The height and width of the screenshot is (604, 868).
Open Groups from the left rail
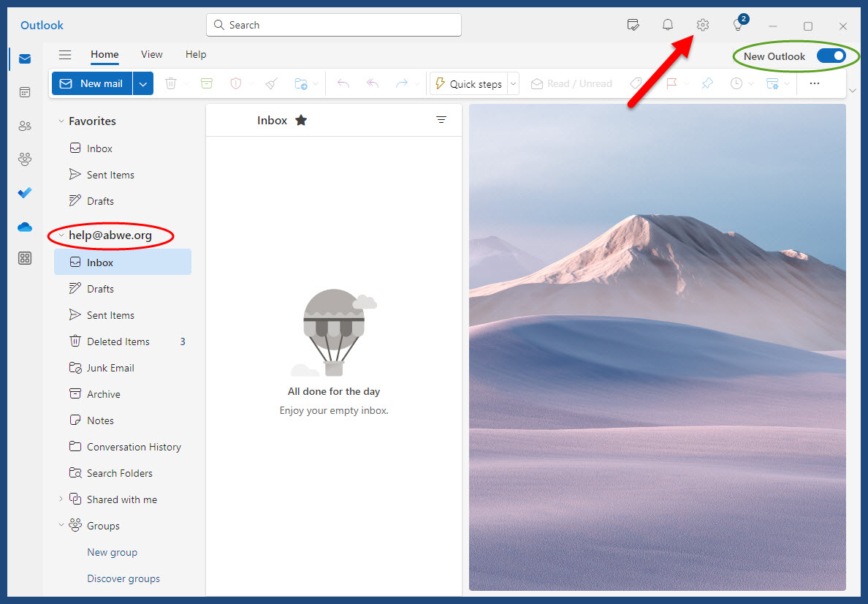point(25,159)
